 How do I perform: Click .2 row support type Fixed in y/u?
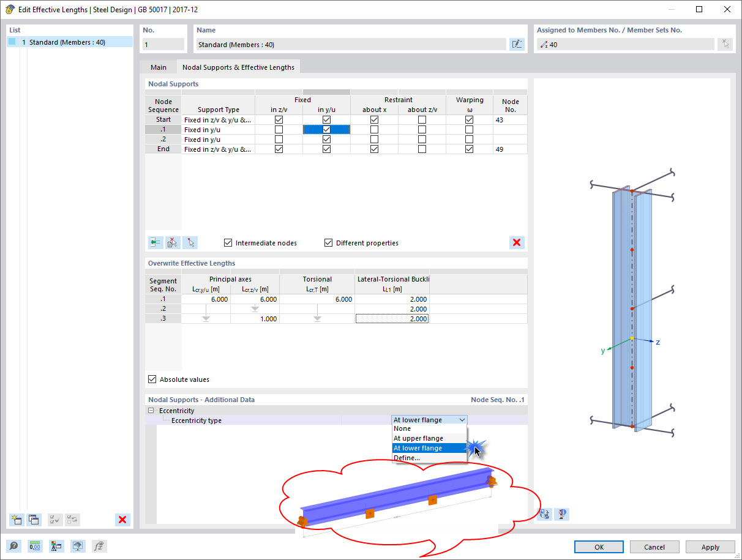pos(218,140)
